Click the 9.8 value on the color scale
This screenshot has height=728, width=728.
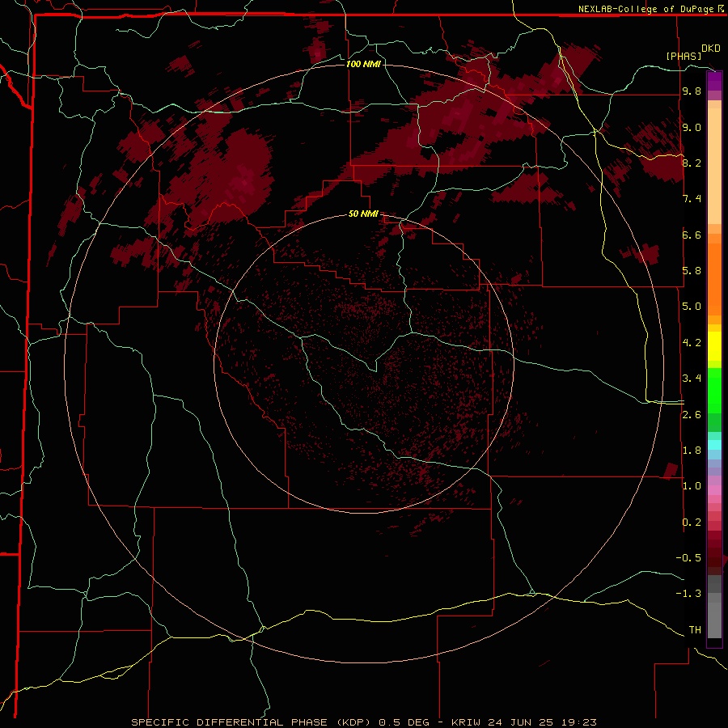[x=692, y=91]
